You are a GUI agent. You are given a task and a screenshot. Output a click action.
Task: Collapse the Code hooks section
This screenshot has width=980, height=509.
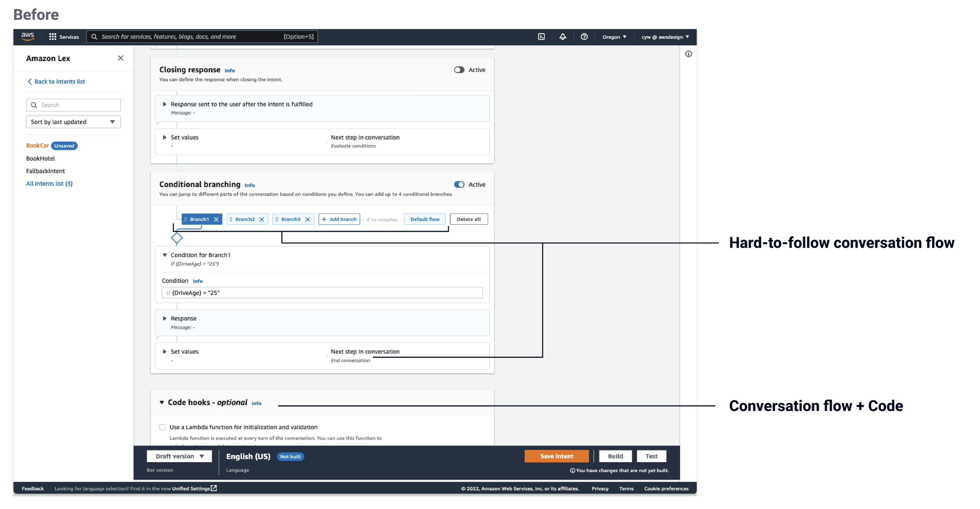tap(162, 403)
